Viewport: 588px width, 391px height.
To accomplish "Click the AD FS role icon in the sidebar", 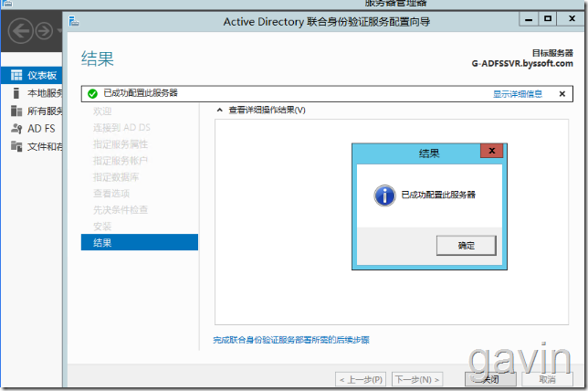I will [x=16, y=129].
